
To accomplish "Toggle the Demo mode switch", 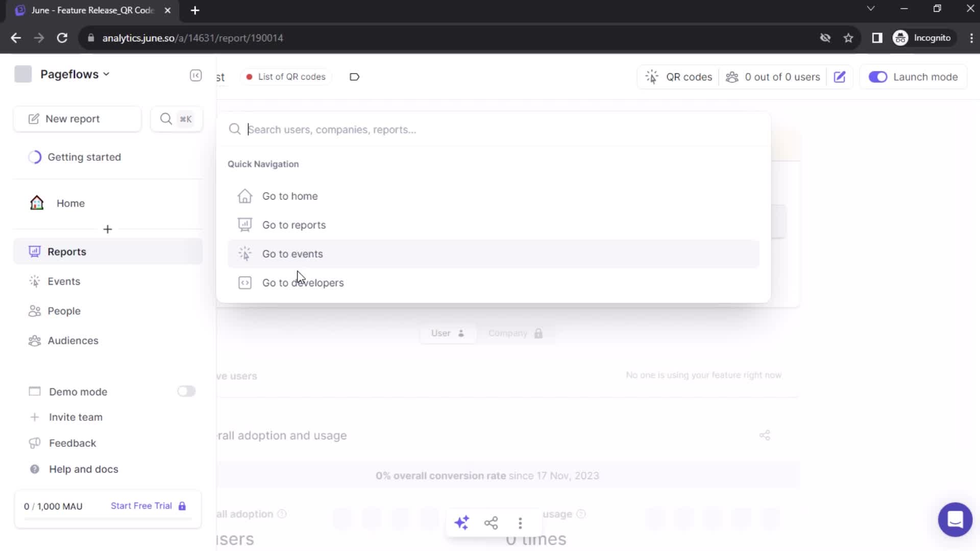I will coord(186,391).
